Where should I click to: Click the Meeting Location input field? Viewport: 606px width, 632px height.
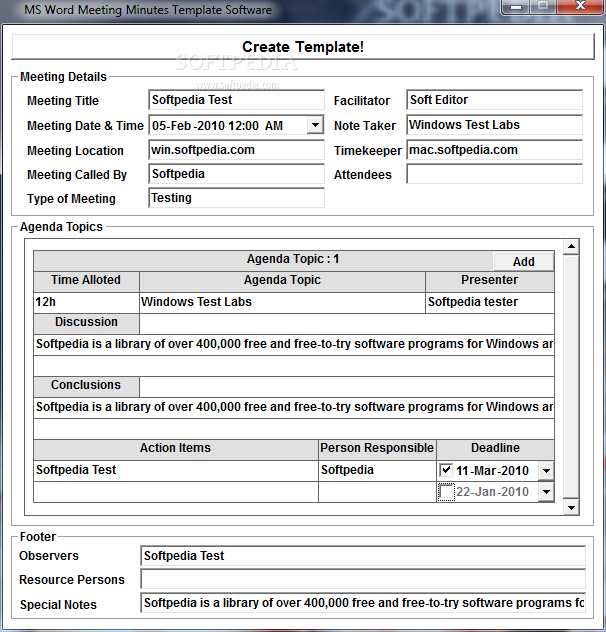[x=236, y=150]
